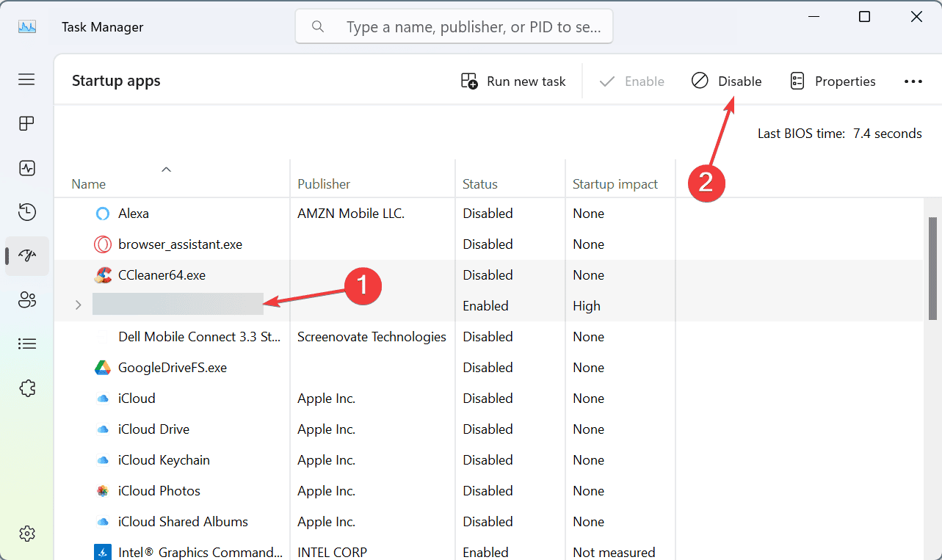The width and height of the screenshot is (942, 560).
Task: Select the iCloud Keychain entry
Action: pyautogui.click(x=164, y=460)
